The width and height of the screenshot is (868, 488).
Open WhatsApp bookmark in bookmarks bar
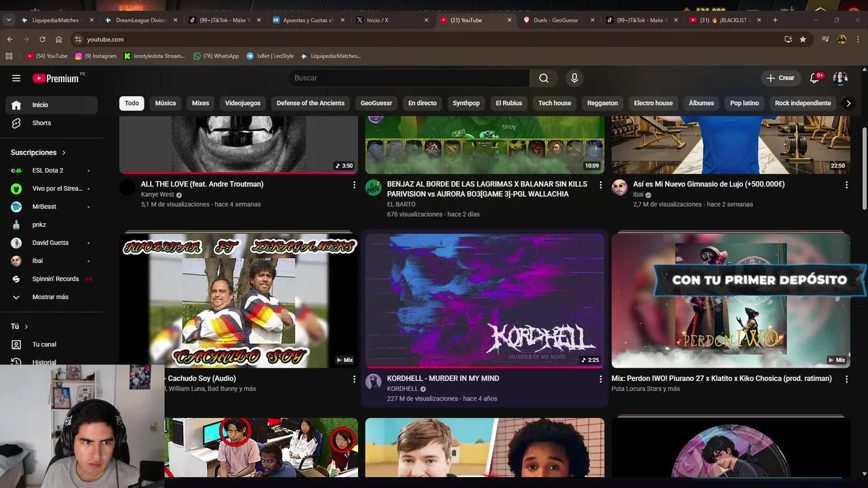pos(216,56)
